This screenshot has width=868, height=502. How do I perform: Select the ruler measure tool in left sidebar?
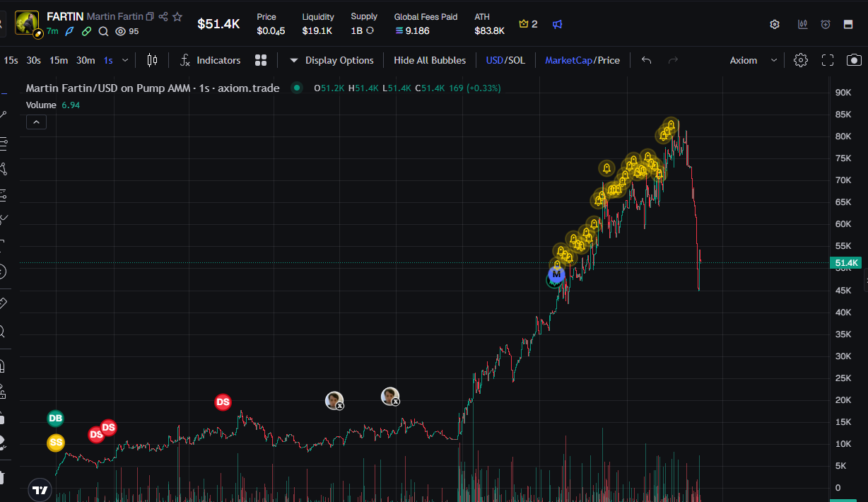tap(4, 303)
